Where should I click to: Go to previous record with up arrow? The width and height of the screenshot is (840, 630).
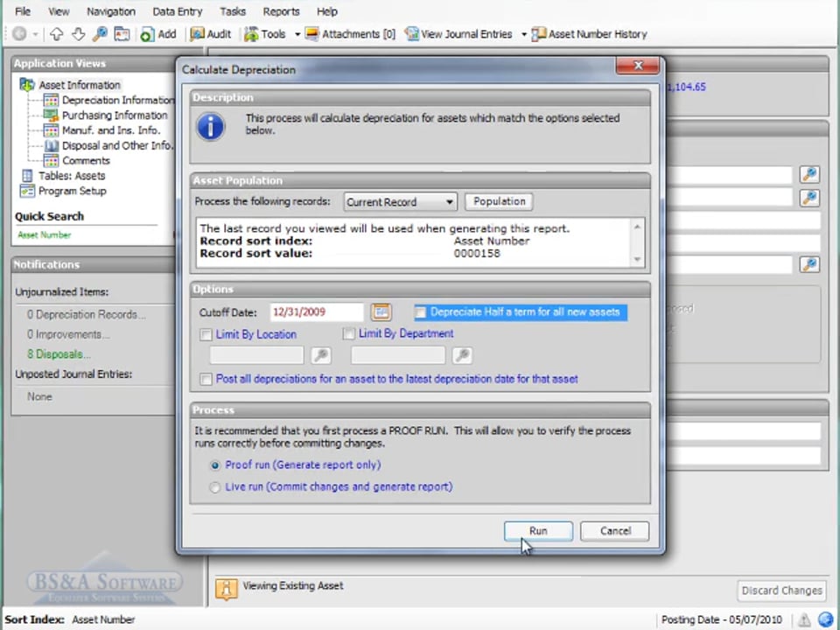[56, 34]
